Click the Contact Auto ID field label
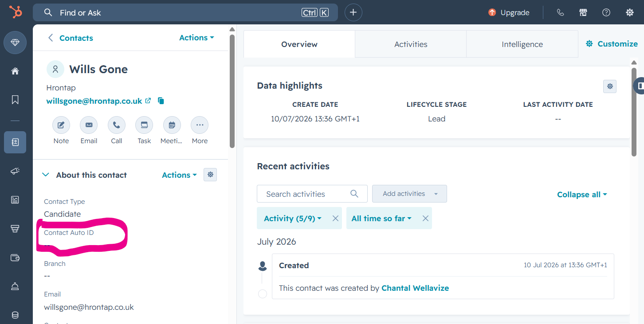644x324 pixels. (x=69, y=233)
